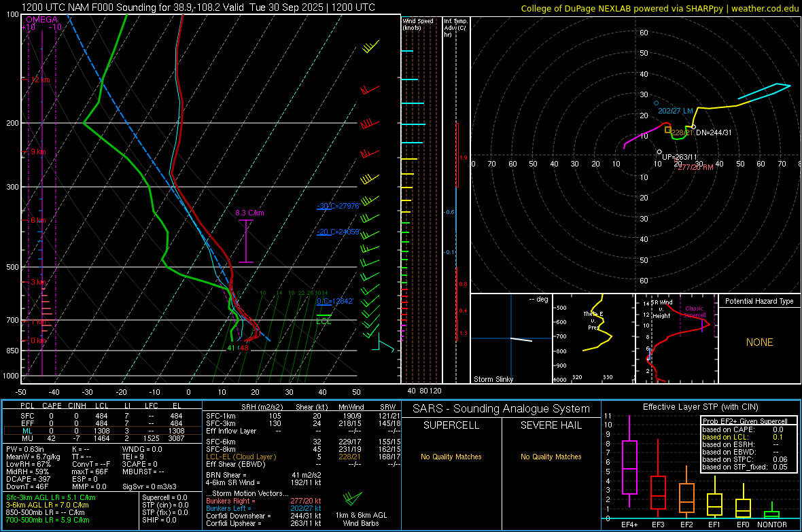Click No Quality Matches under SEVERE HAIL
The height and width of the screenshot is (532, 802).
point(551,457)
